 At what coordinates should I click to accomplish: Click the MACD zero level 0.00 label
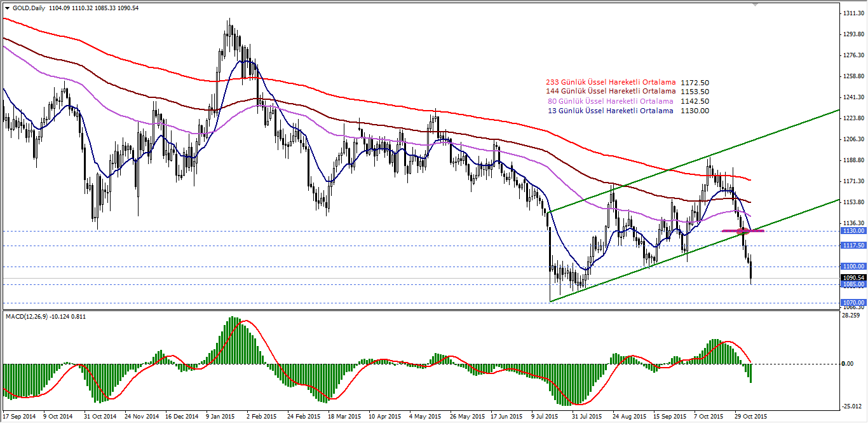pos(846,364)
